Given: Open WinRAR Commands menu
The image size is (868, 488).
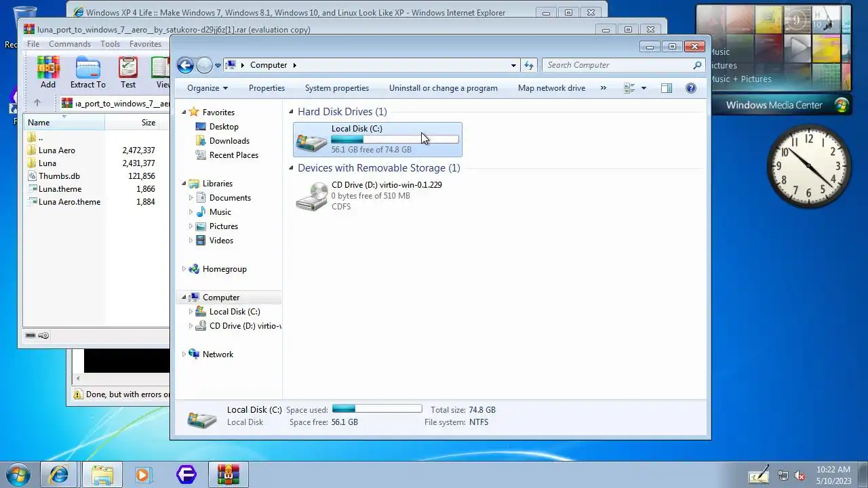Looking at the screenshot, I should tap(70, 44).
